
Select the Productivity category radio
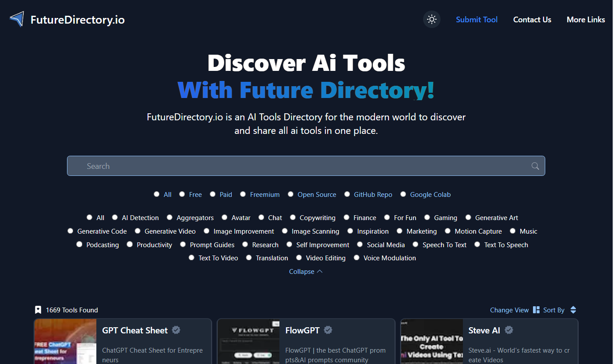click(130, 245)
